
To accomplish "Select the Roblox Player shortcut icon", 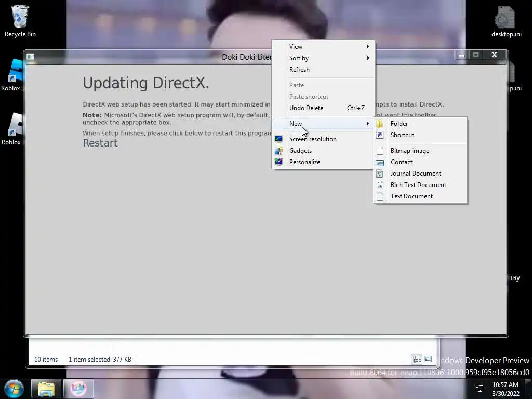I will point(11,129).
